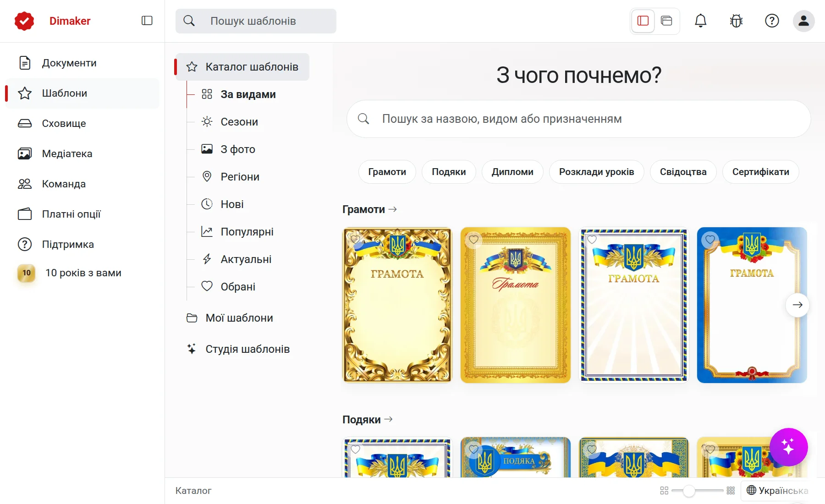Switch to sidebar layout mode
825x504 pixels.
[x=643, y=21]
